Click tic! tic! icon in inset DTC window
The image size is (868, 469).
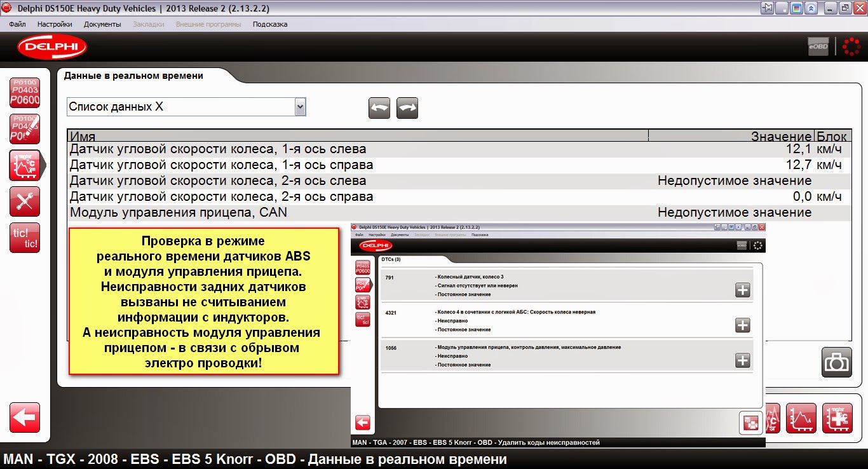click(362, 320)
